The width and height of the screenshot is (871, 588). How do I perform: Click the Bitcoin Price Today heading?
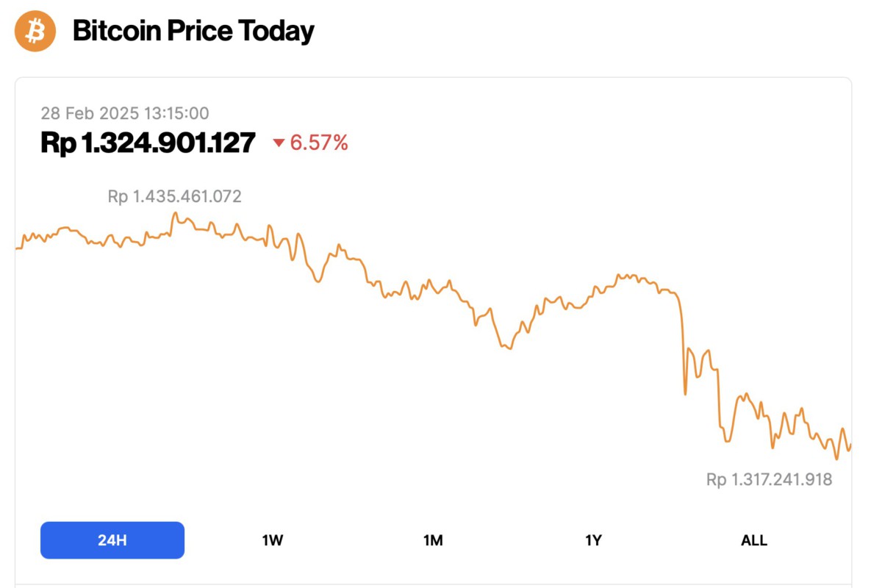[x=193, y=30]
